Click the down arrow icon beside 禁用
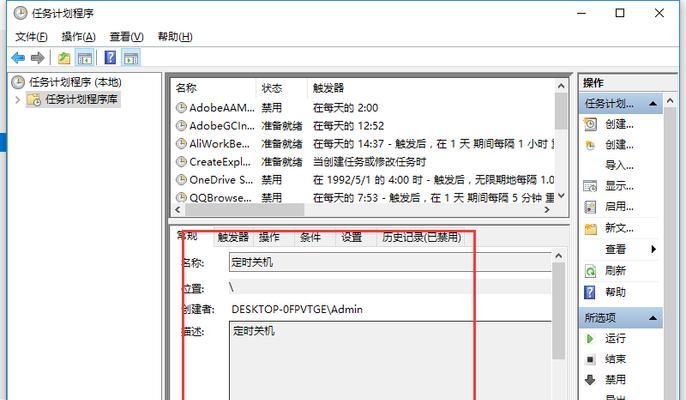 click(x=590, y=380)
